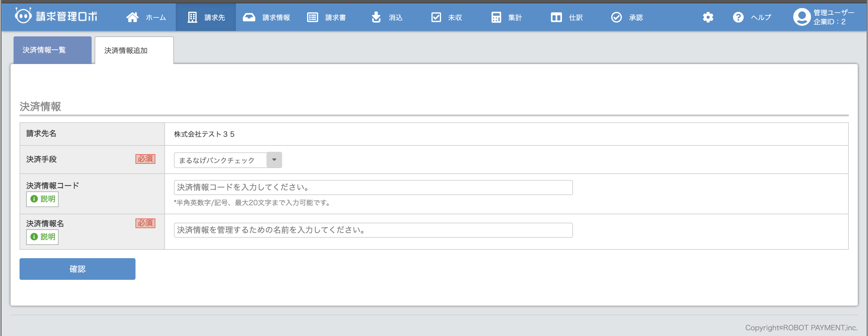Click the 管理ユーザー avatar icon

point(802,17)
